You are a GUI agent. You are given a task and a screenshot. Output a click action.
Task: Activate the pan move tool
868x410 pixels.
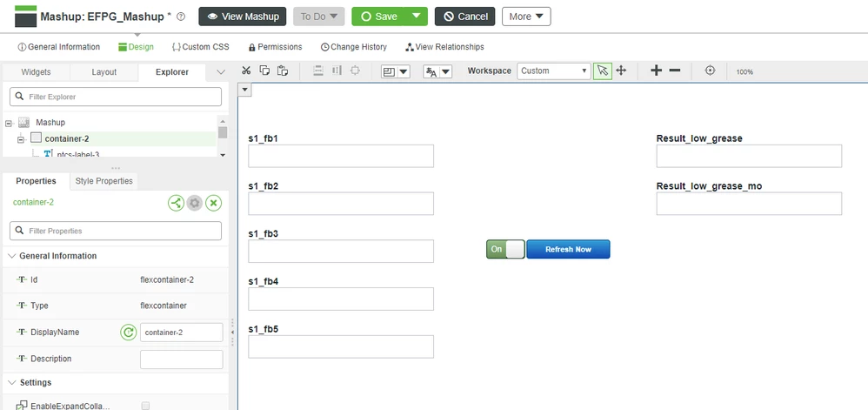pos(621,71)
